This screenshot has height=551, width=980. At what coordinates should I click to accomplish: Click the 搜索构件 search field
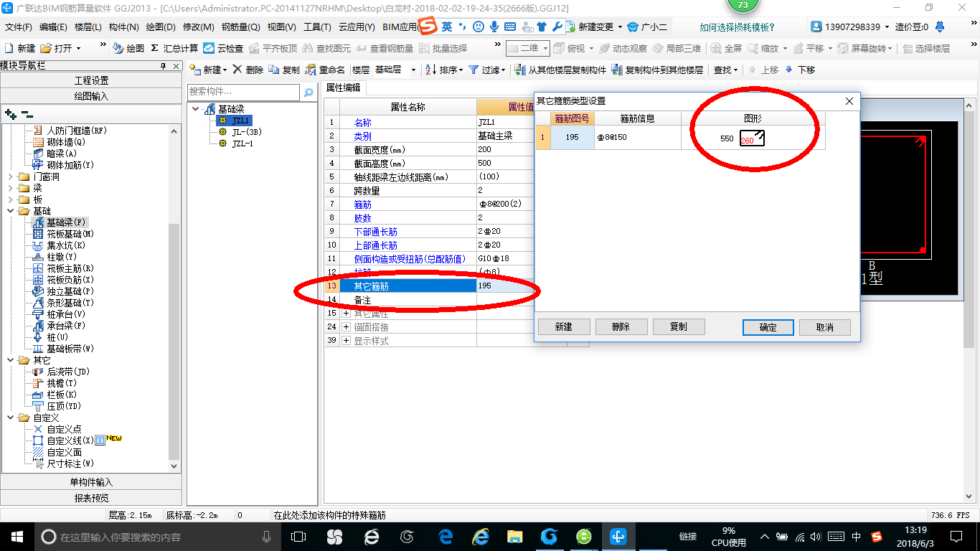pos(243,92)
